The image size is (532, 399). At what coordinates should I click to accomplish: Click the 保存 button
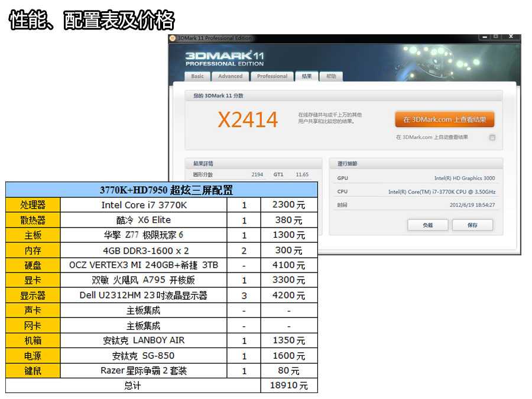(472, 225)
